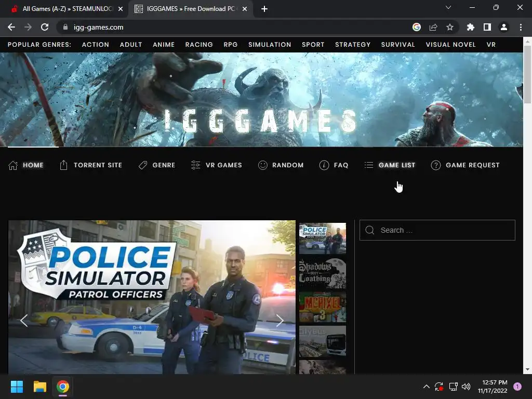The width and height of the screenshot is (532, 399).
Task: Show hidden tray icons chevron
Action: (x=427, y=387)
